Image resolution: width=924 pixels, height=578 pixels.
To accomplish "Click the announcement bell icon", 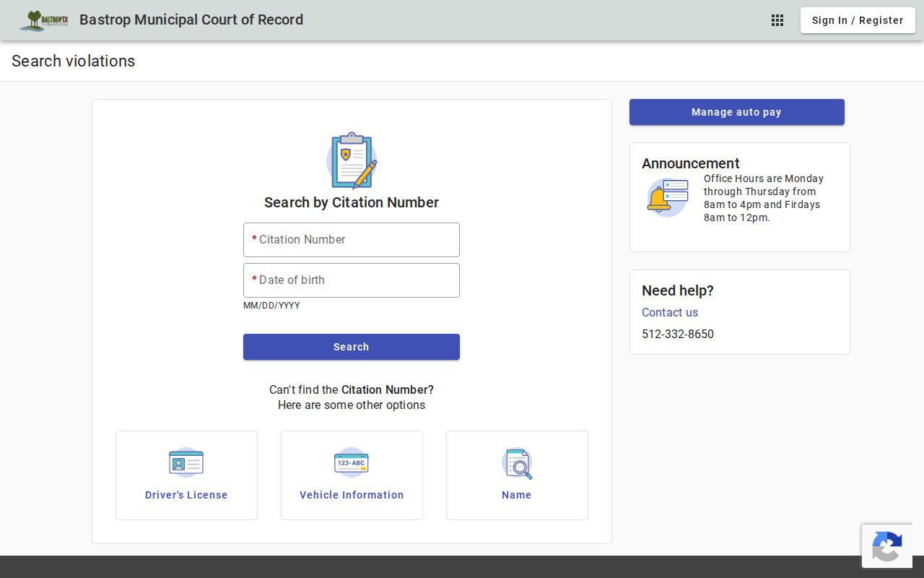I will click(668, 197).
